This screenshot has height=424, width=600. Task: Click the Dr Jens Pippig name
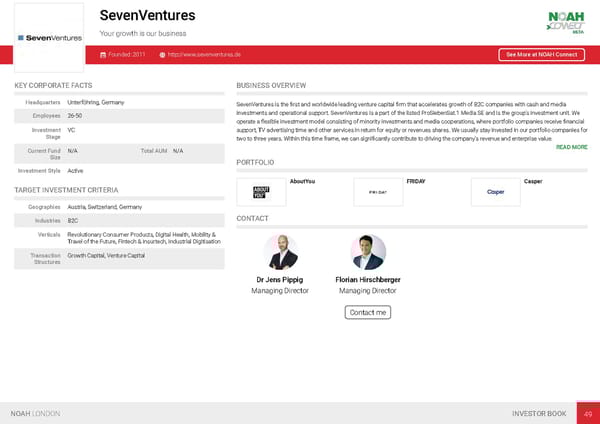[x=280, y=280]
